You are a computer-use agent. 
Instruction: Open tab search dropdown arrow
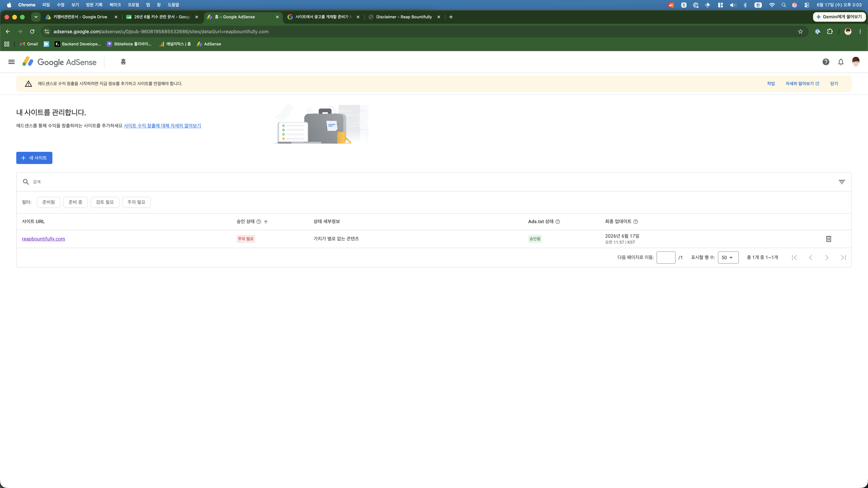coord(36,17)
